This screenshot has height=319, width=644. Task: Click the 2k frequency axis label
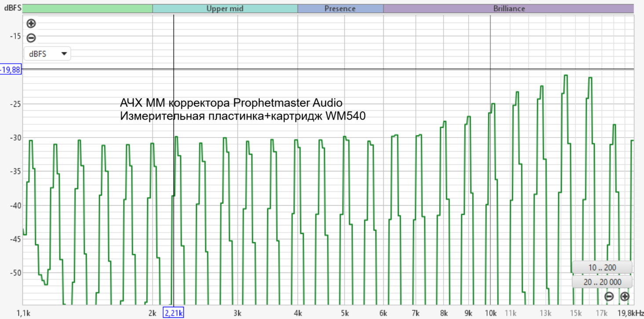pos(153,313)
